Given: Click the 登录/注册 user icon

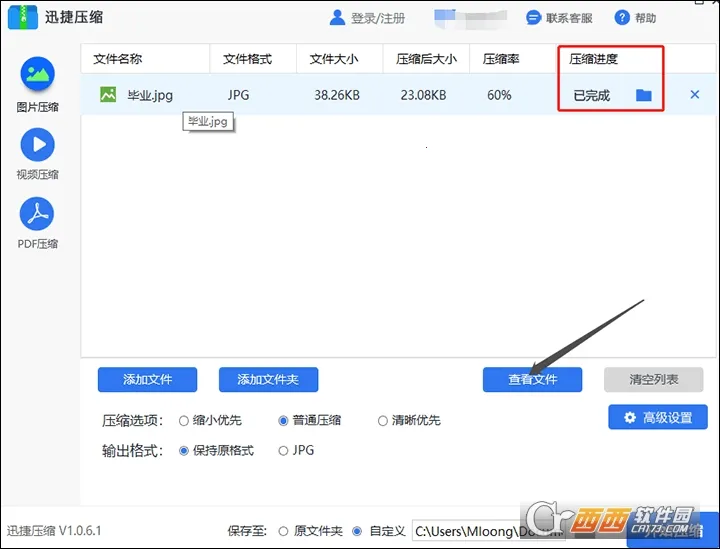Looking at the screenshot, I should pyautogui.click(x=337, y=18).
